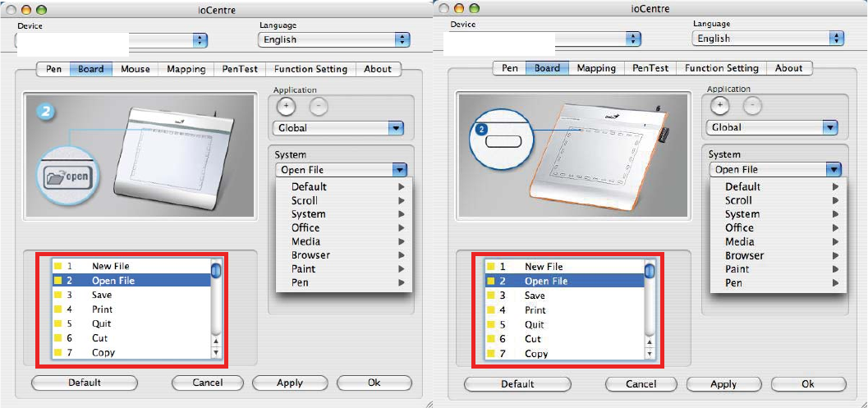The image size is (868, 408).
Task: Select '1 New File' row in right window
Action: tap(565, 267)
